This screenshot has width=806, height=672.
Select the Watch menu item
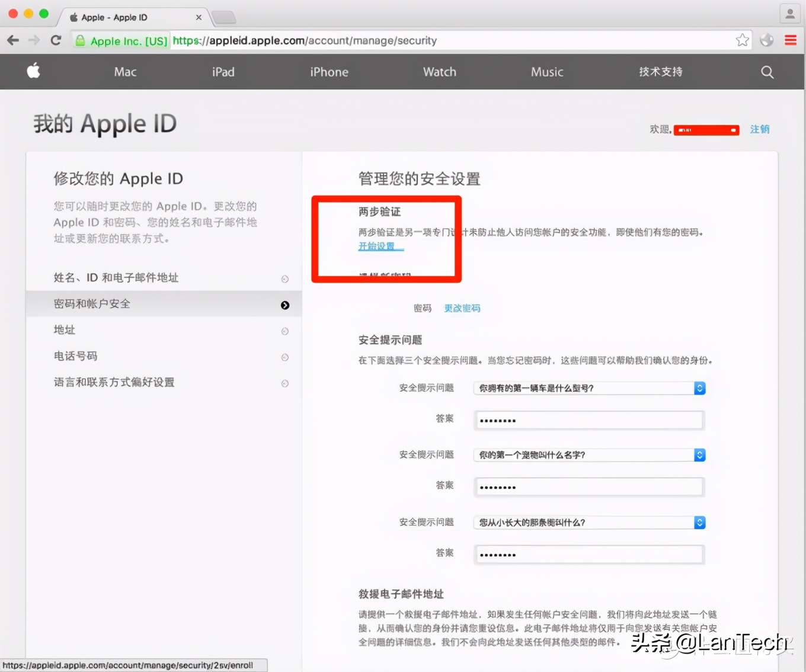[x=439, y=72]
